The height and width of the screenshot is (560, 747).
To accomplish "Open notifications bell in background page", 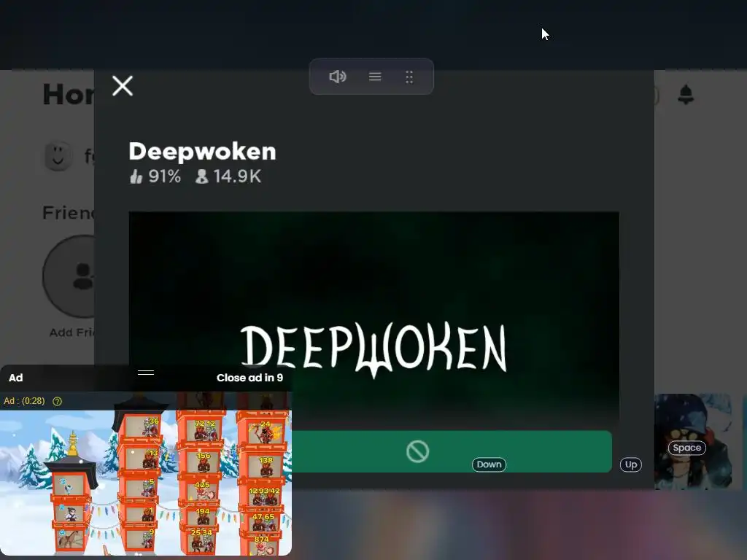I will point(686,95).
